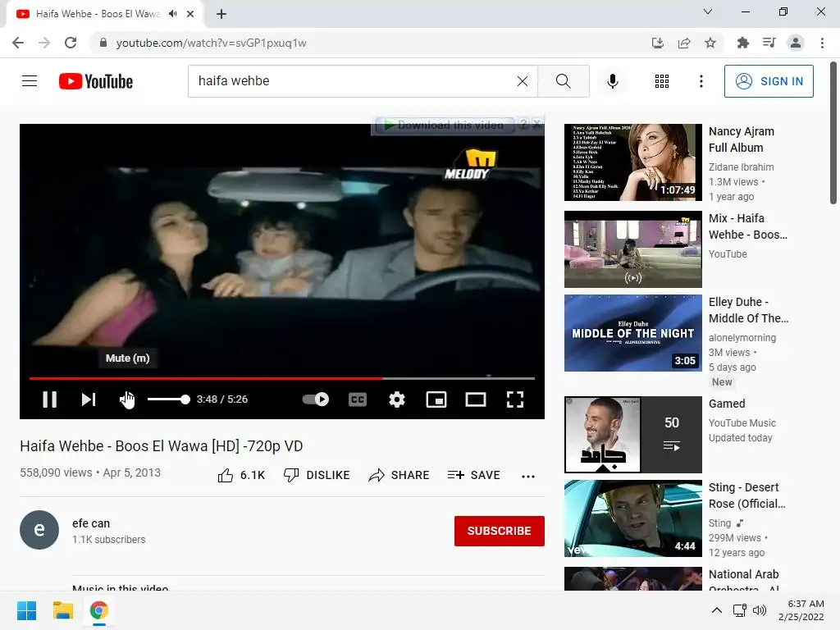Screen dimensions: 840x630
Task: Open the efe can channel name link
Action: coord(91,523)
